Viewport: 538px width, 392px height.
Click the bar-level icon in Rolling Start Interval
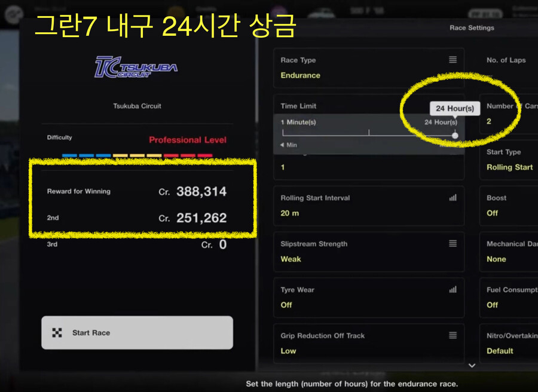[x=453, y=198]
